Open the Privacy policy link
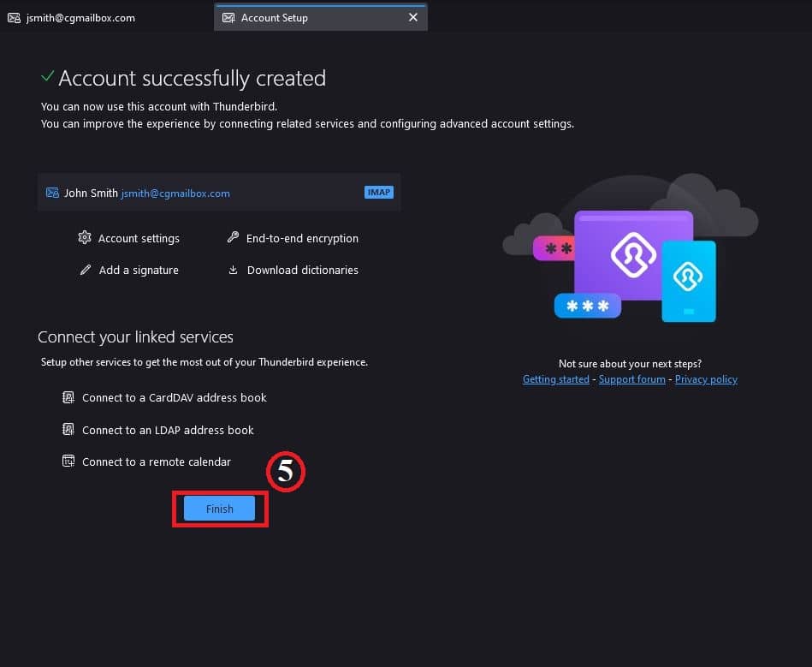Viewport: 812px width, 667px height. [706, 379]
